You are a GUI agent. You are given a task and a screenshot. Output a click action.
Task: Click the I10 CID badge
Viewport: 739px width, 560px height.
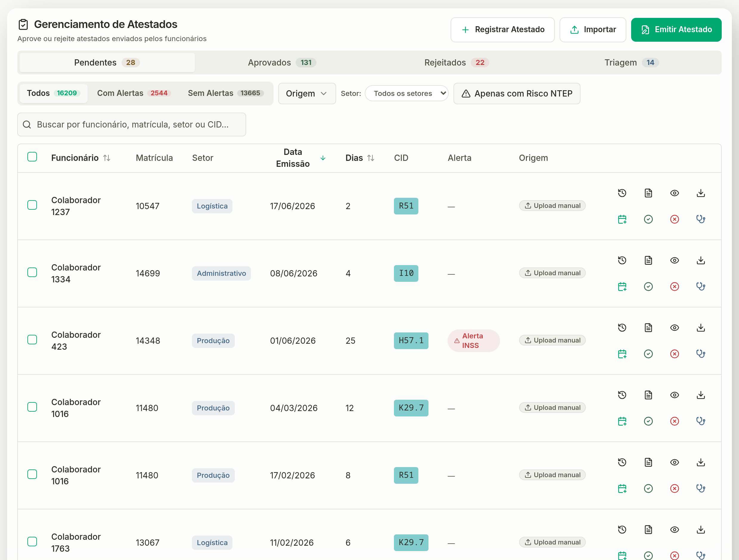tap(406, 273)
